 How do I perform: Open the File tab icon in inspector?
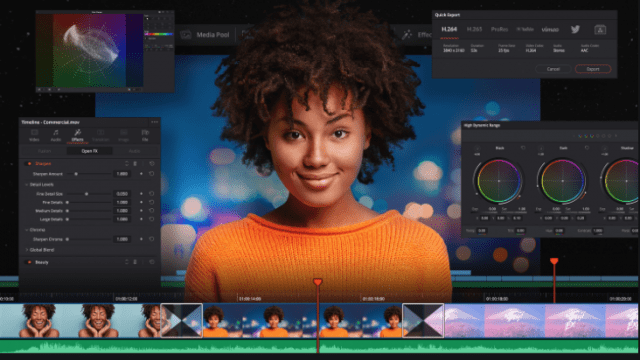click(145, 133)
